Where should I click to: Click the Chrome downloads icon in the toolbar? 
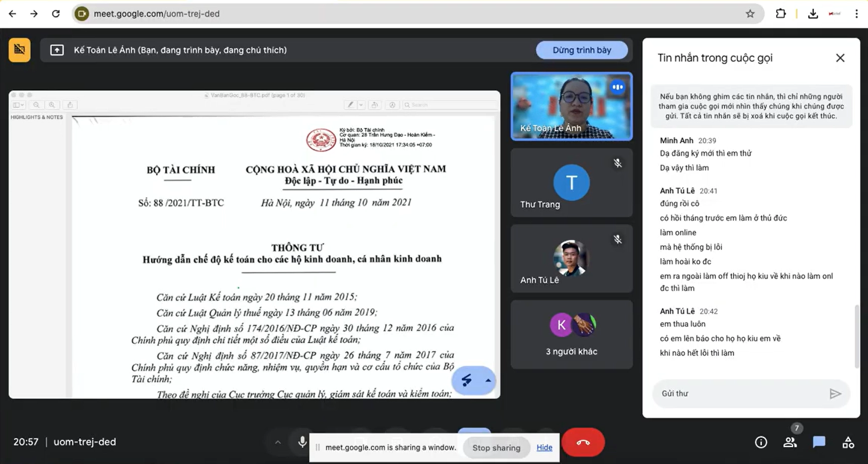point(813,14)
